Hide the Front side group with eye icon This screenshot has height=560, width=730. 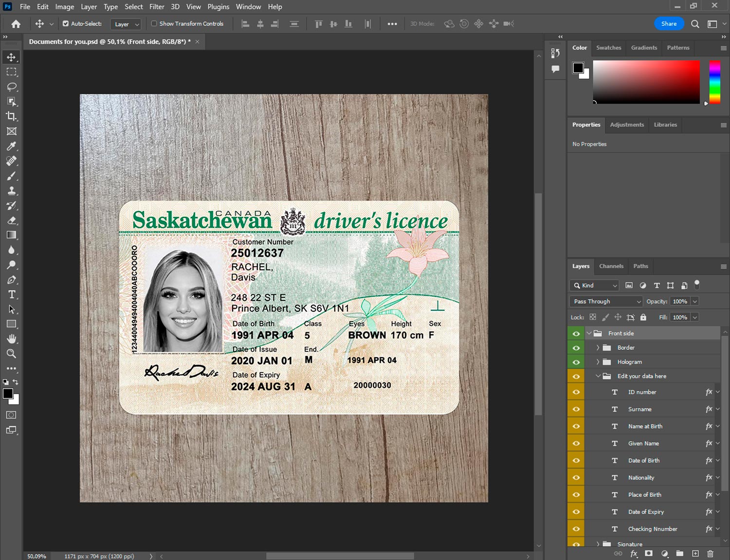tap(576, 334)
